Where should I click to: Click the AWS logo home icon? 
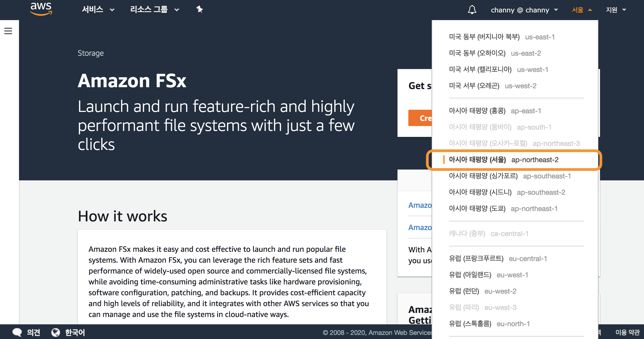(41, 9)
